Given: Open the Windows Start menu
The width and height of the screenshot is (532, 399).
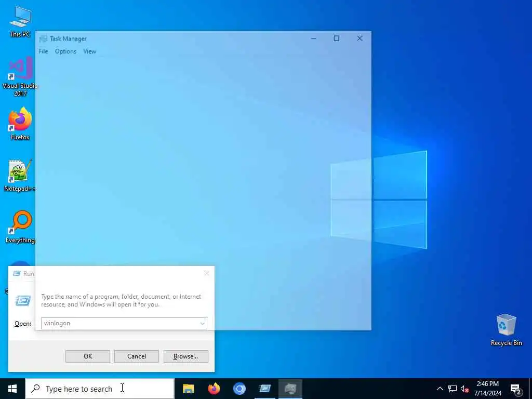Looking at the screenshot, I should coord(12,389).
